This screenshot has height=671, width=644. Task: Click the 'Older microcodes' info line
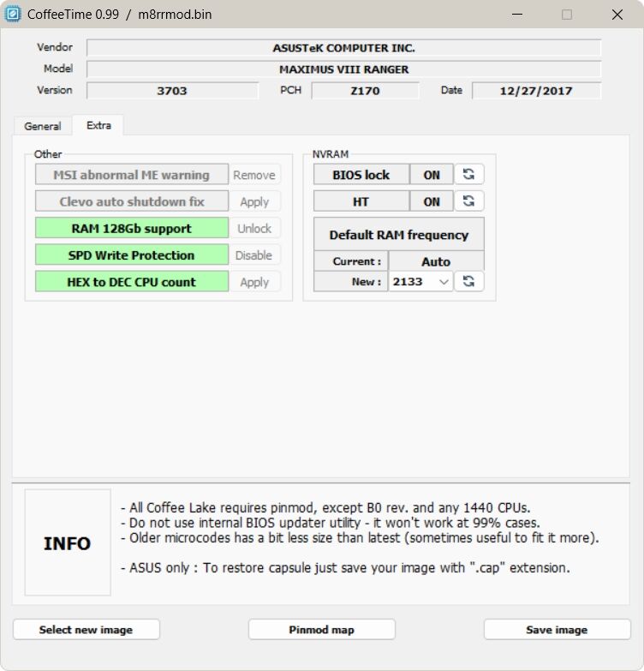(x=360, y=538)
